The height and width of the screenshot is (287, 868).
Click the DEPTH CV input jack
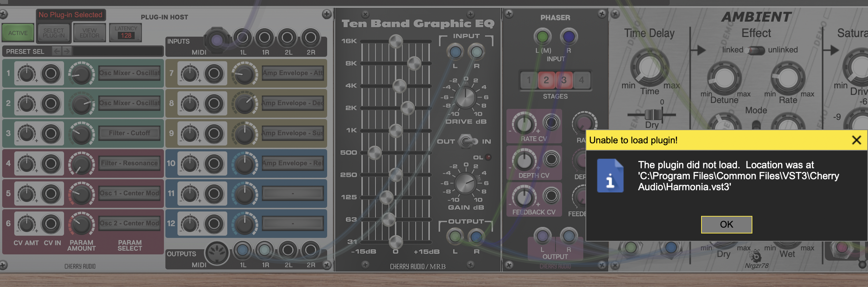tap(551, 159)
